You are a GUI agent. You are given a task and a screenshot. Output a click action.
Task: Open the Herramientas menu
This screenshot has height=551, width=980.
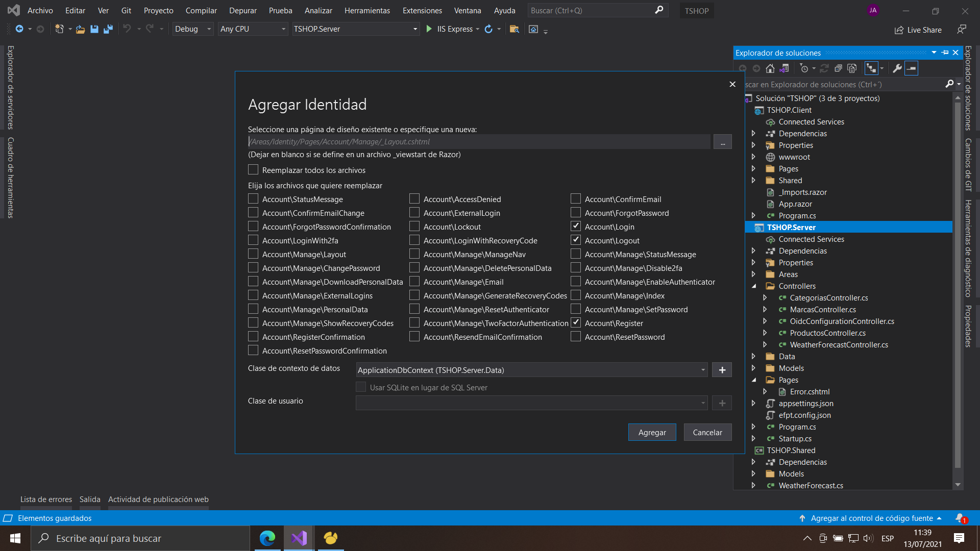point(367,10)
